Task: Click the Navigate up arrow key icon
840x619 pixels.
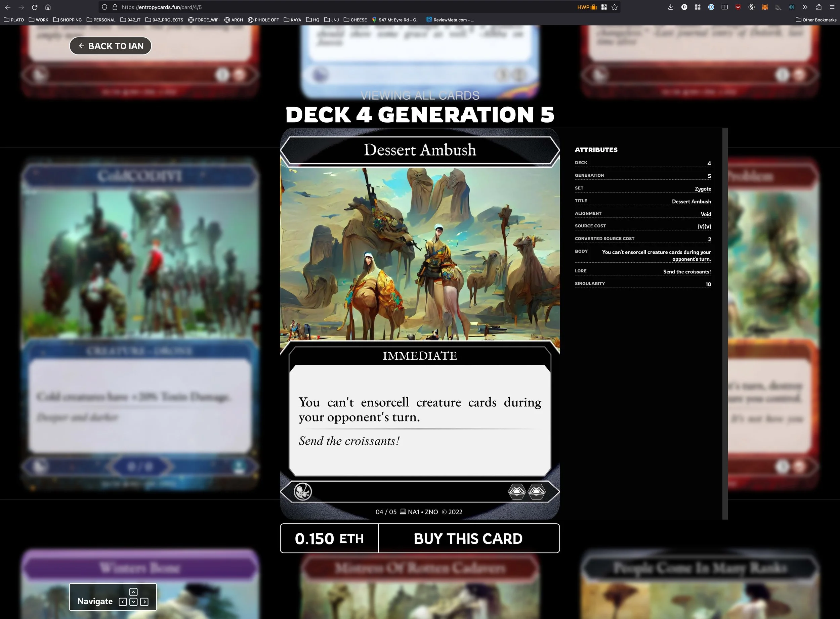Action: pos(133,592)
